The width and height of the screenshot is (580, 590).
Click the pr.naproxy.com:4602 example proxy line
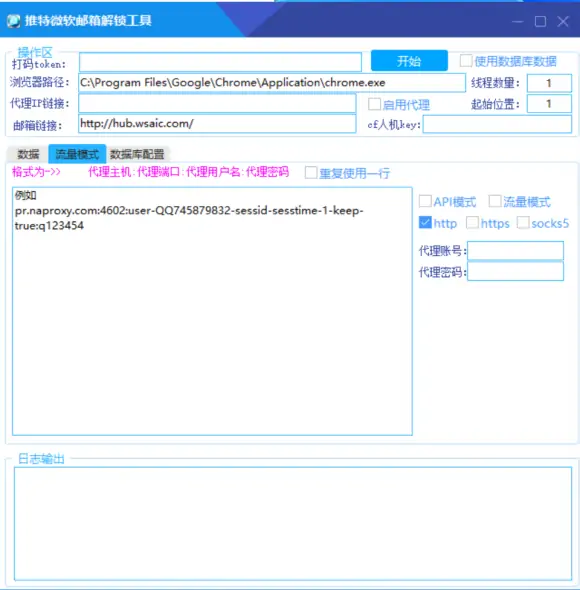point(189,218)
